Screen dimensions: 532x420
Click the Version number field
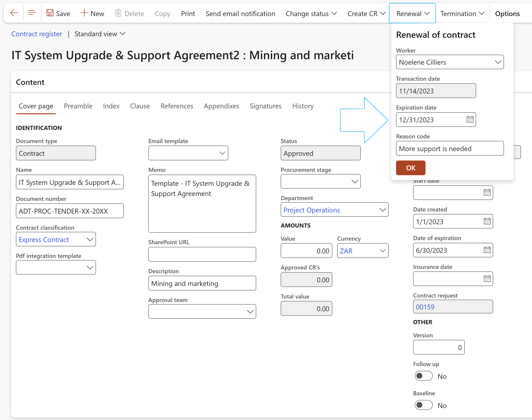[x=439, y=347]
